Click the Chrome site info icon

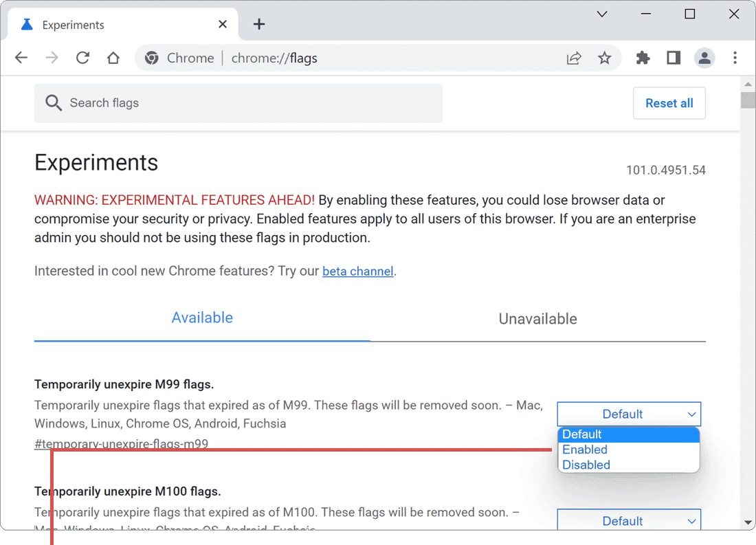(152, 58)
